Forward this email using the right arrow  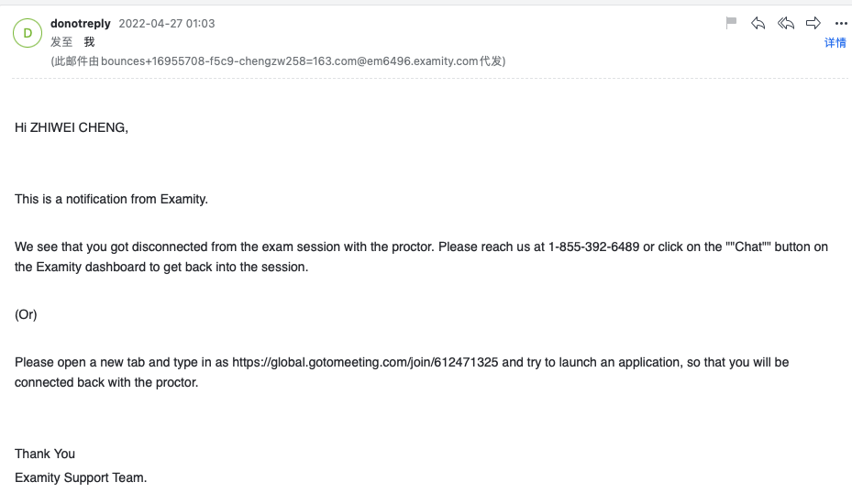click(813, 23)
